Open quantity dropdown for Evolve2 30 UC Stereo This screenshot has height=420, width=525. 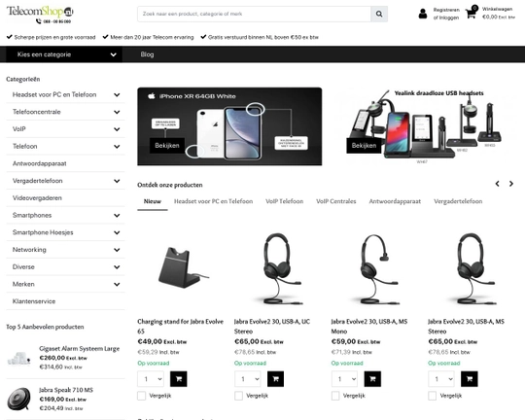(248, 379)
